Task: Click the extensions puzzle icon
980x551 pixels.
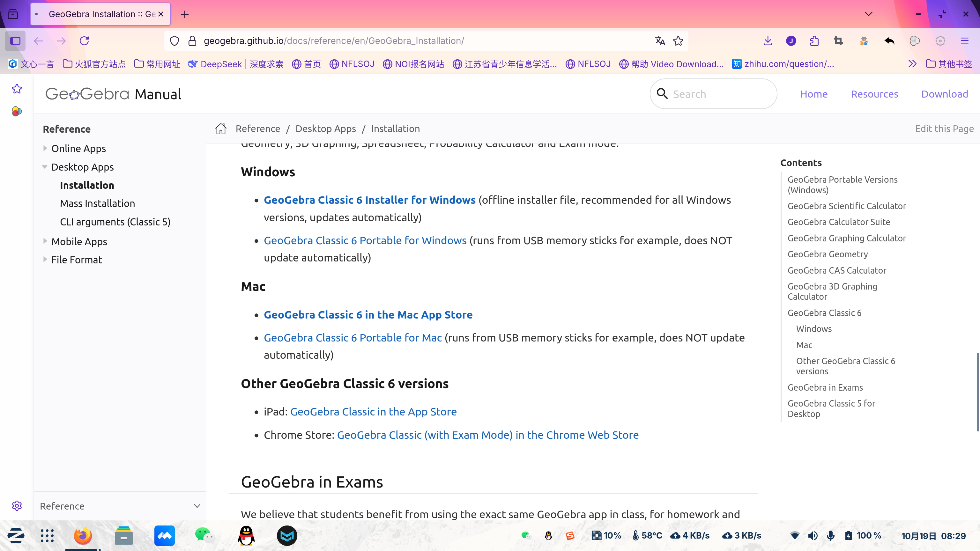Action: pyautogui.click(x=814, y=41)
